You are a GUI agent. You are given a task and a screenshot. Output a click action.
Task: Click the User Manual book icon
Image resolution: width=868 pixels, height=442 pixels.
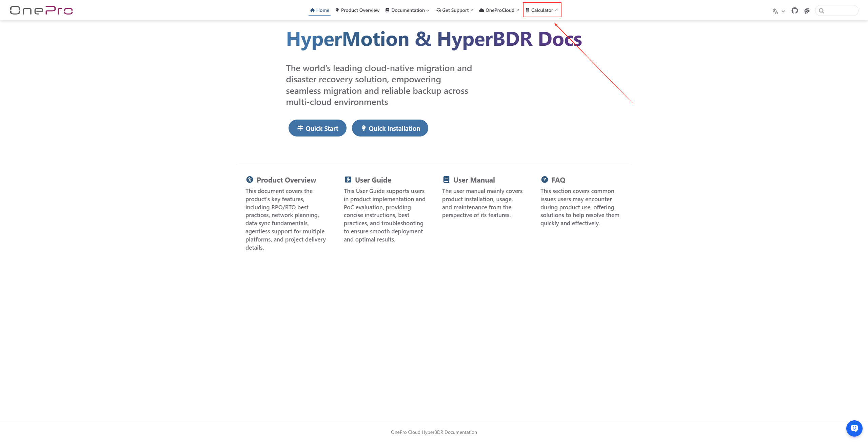[446, 180]
